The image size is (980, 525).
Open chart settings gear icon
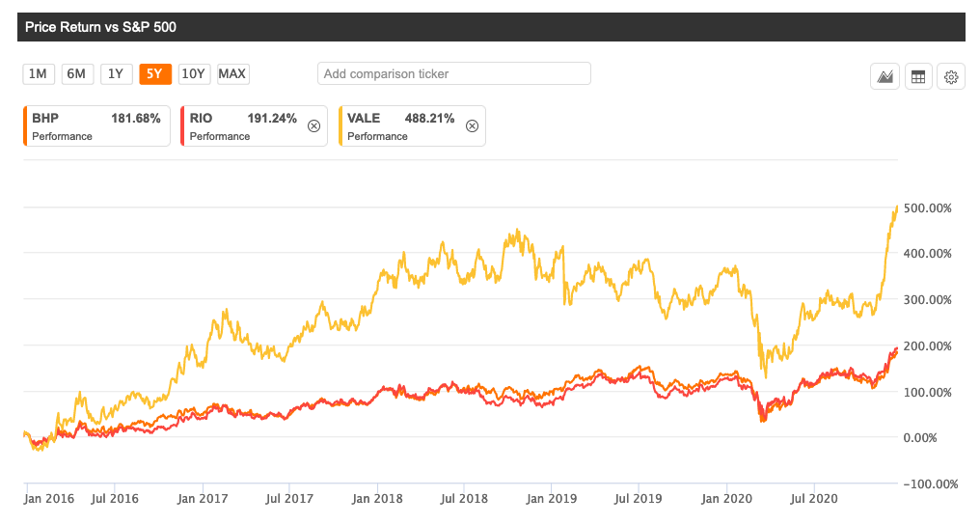tap(951, 77)
